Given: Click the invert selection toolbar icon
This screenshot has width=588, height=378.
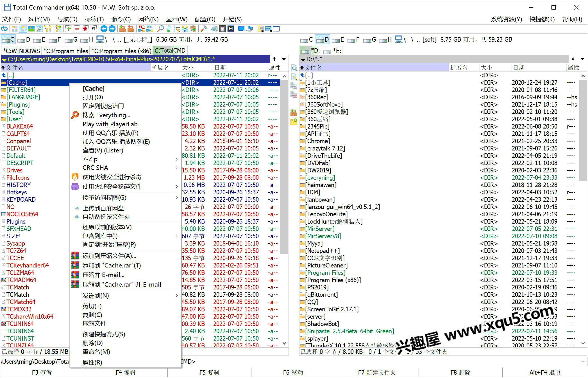Looking at the screenshot, I should point(93,29).
